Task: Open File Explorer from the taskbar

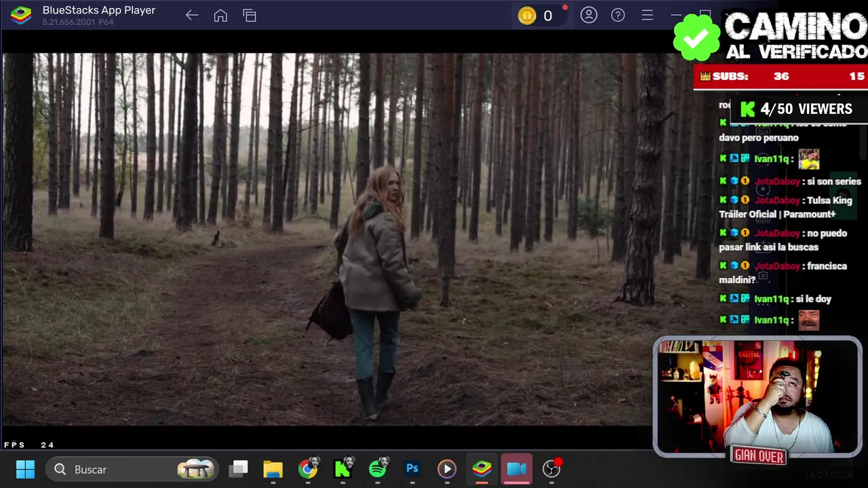Action: [x=273, y=469]
